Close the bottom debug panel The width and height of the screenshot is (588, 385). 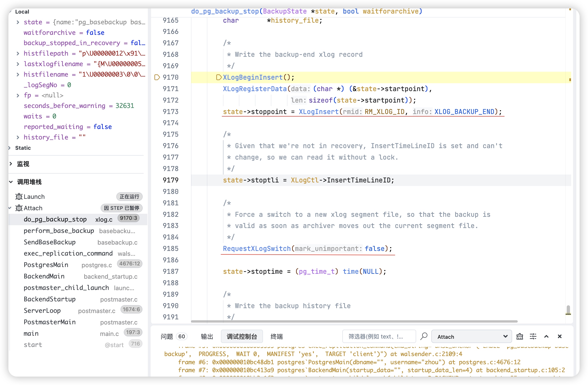tap(560, 336)
